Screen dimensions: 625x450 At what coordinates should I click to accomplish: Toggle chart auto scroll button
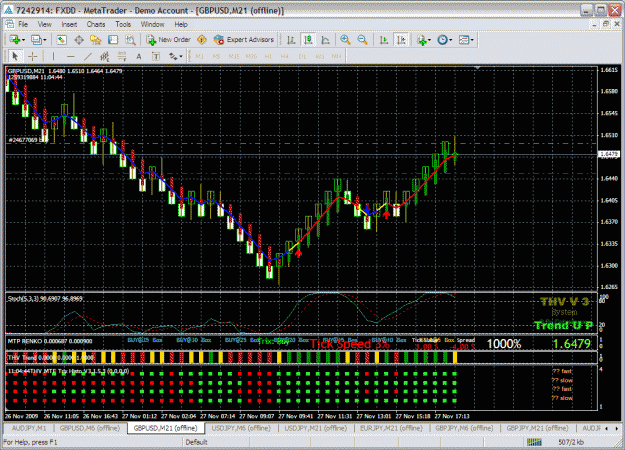[384, 39]
